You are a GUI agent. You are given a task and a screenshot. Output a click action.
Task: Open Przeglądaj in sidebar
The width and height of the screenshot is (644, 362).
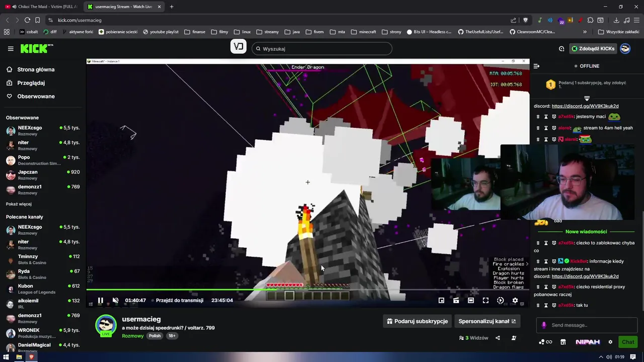click(x=25, y=83)
